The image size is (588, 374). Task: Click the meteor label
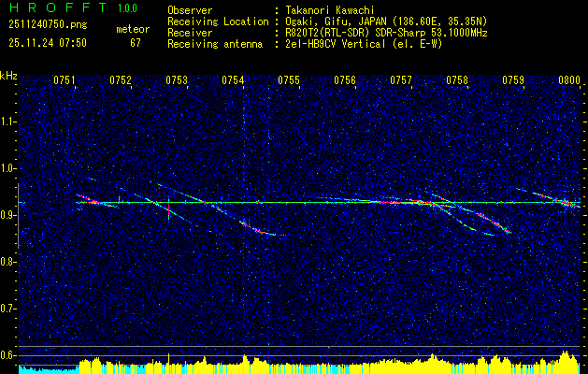coord(133,29)
